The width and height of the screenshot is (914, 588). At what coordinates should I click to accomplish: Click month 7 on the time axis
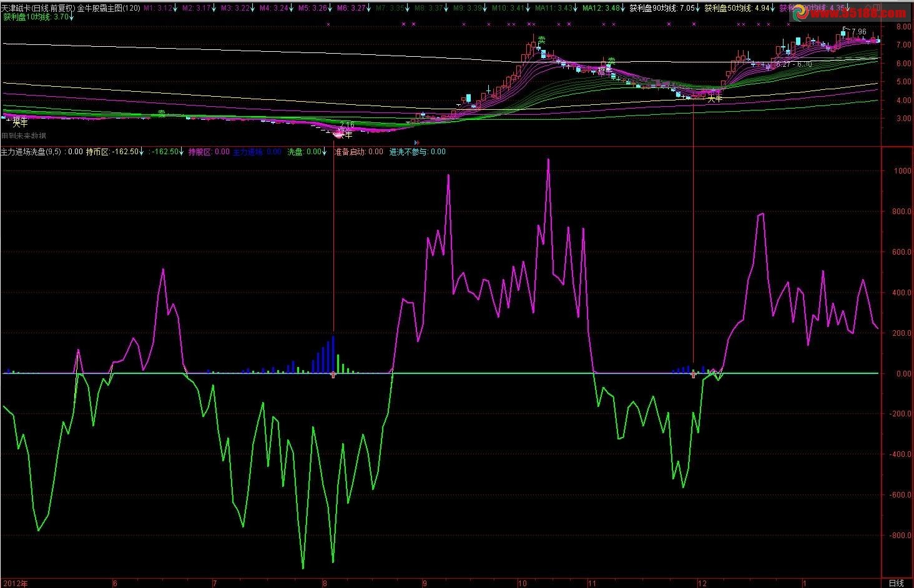[215, 584]
